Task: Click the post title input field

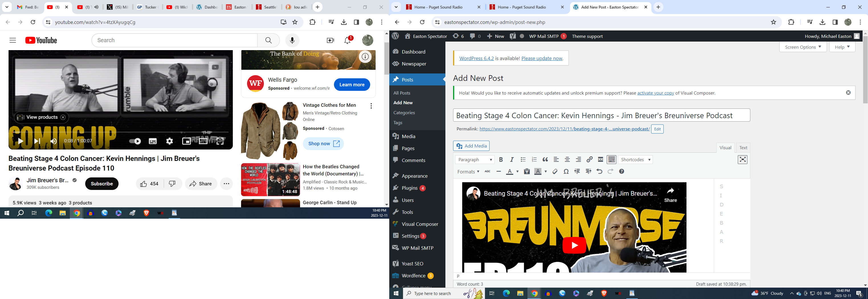Action: pos(601,116)
